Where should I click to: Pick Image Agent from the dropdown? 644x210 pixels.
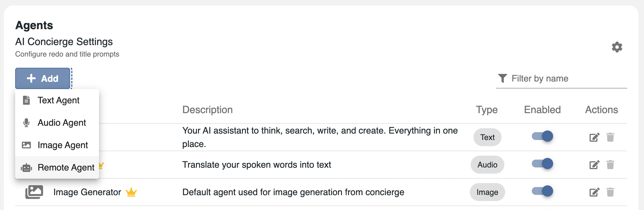coord(63,145)
